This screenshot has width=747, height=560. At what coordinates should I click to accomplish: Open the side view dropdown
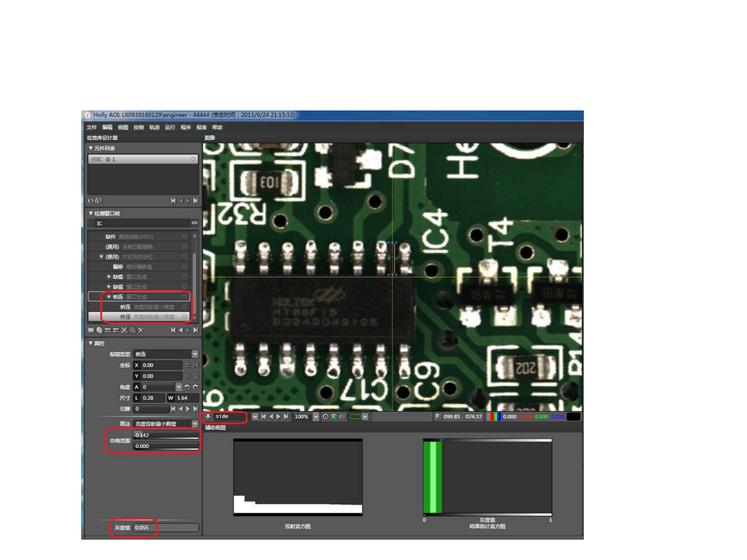click(x=255, y=417)
